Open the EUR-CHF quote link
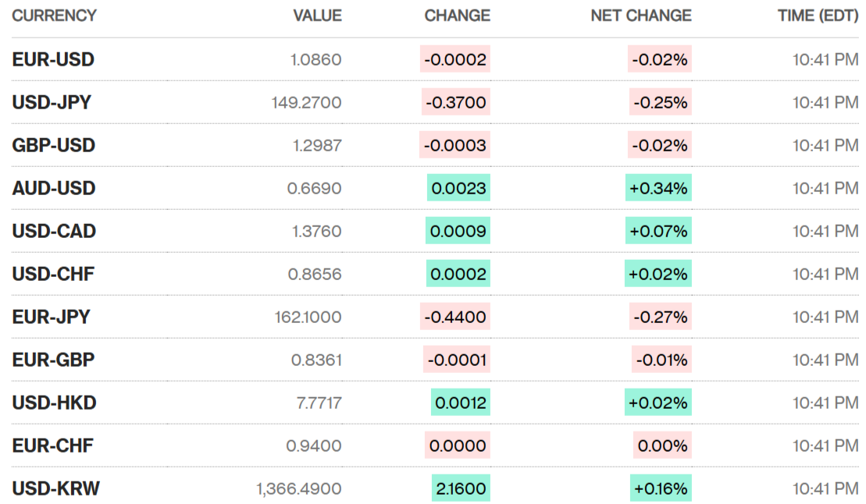This screenshot has height=504, width=866. click(52, 445)
